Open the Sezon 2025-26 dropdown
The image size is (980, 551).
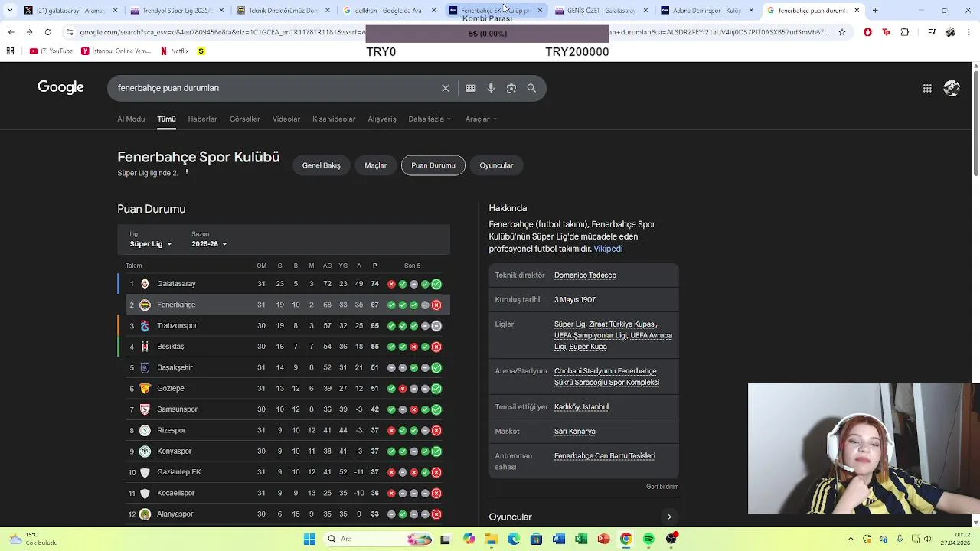click(x=209, y=244)
